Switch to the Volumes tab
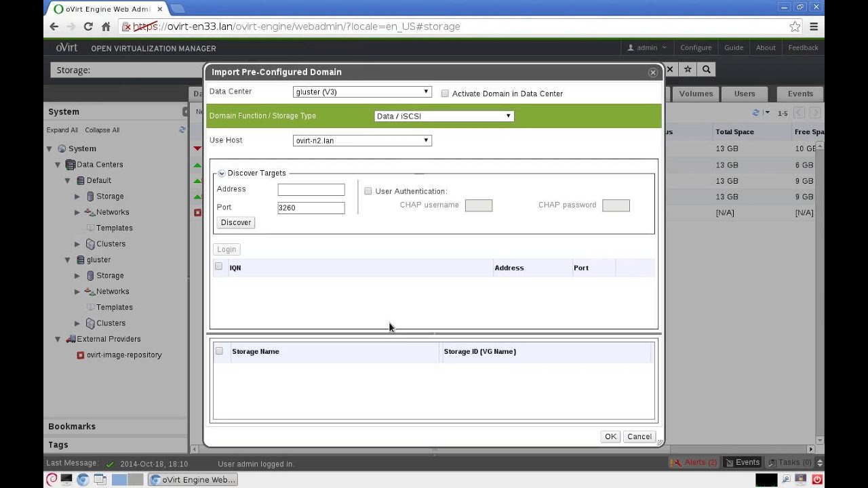This screenshot has width=868, height=488. point(696,94)
